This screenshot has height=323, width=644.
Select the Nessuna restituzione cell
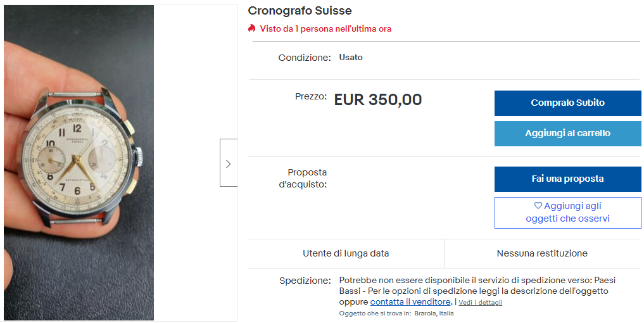click(x=542, y=253)
